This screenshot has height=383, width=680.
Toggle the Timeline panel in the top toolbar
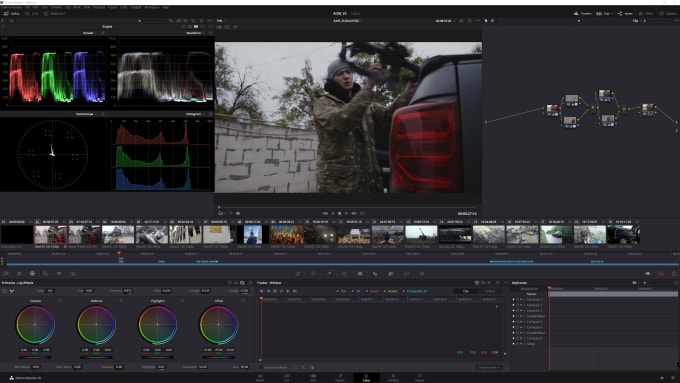click(x=583, y=13)
